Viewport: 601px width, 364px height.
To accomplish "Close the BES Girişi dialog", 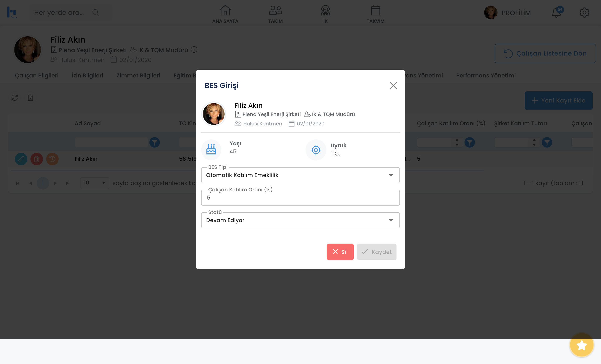I will pos(393,86).
